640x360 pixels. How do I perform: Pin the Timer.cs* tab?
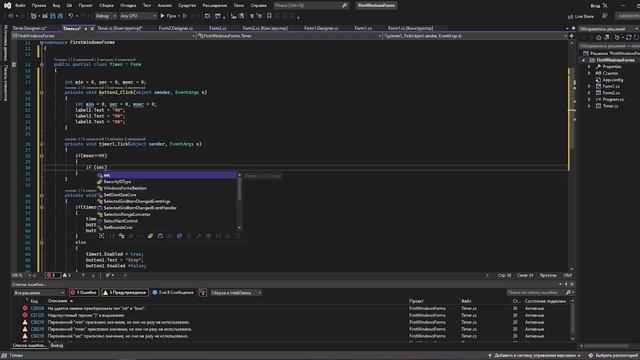point(86,29)
